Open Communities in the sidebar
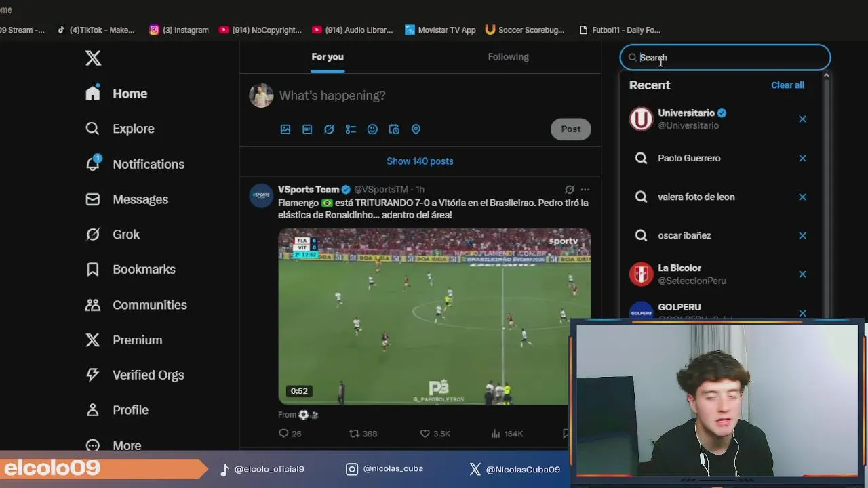This screenshot has height=488, width=868. pos(136,305)
